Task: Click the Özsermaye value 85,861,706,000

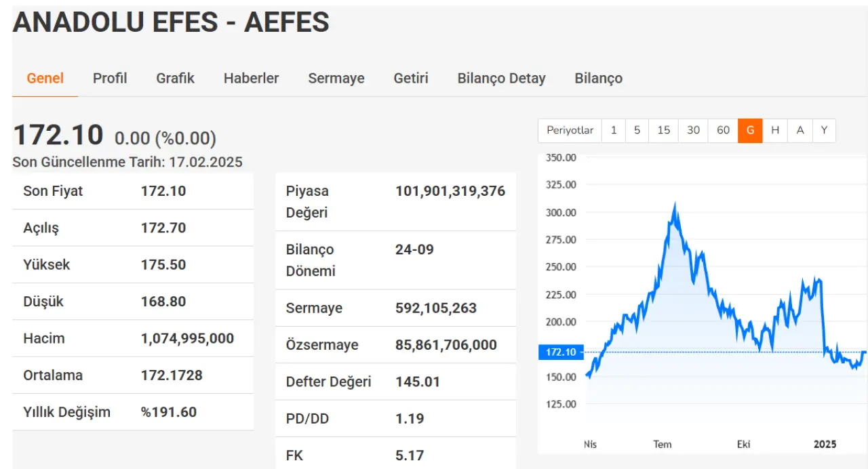Action: click(x=446, y=345)
